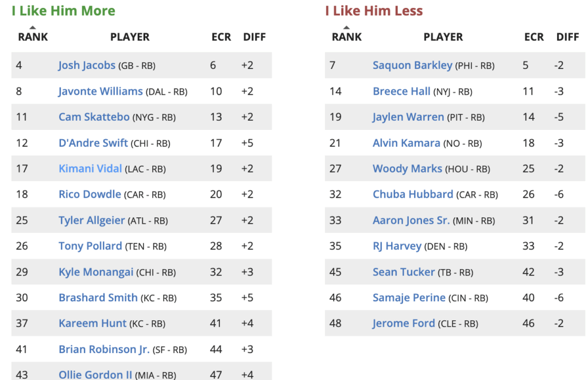The height and width of the screenshot is (380, 588).
Task: Open Kimani Vidal player link
Action: click(x=90, y=168)
